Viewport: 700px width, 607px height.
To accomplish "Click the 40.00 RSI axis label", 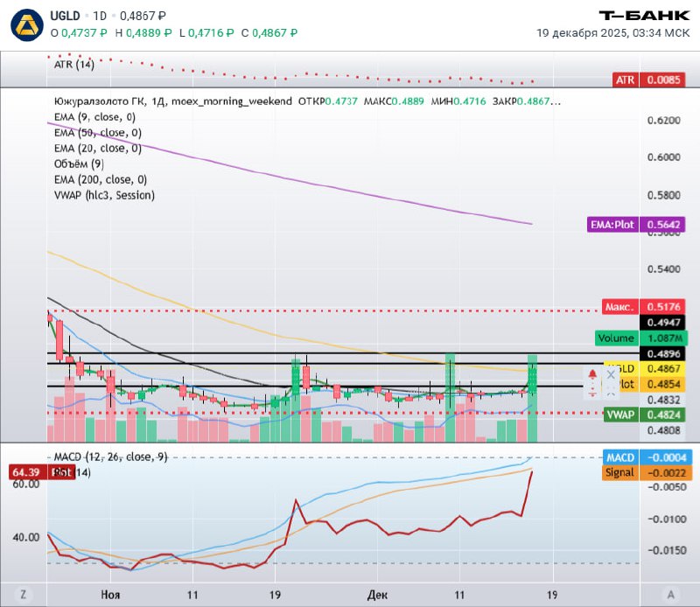I will 26,537.
